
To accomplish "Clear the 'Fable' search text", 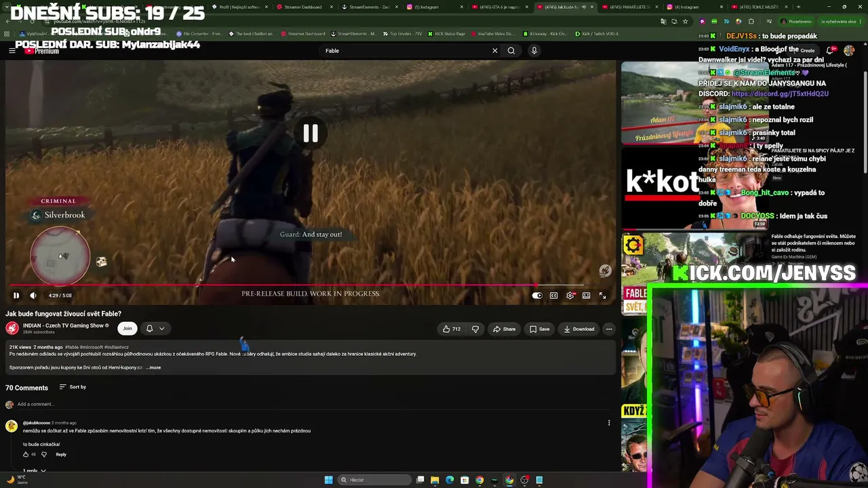I will (495, 51).
